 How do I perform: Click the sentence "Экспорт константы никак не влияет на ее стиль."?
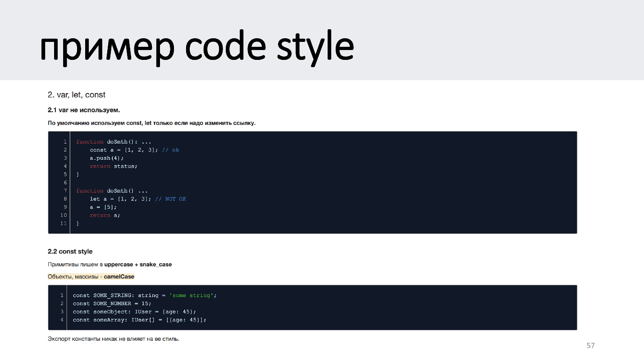[114, 339]
